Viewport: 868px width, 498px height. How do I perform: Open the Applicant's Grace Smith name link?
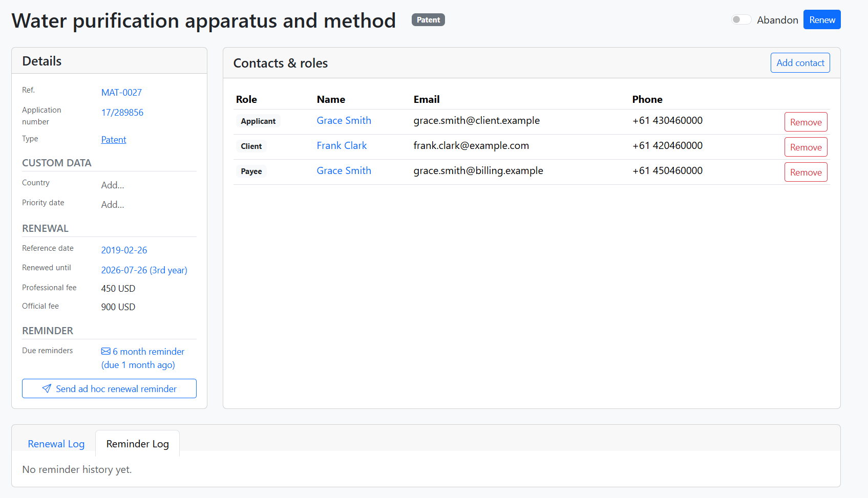tap(344, 121)
